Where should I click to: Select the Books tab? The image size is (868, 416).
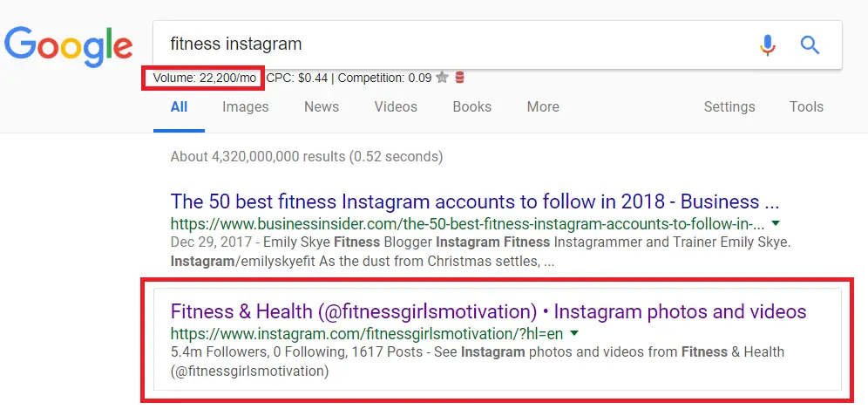(471, 107)
